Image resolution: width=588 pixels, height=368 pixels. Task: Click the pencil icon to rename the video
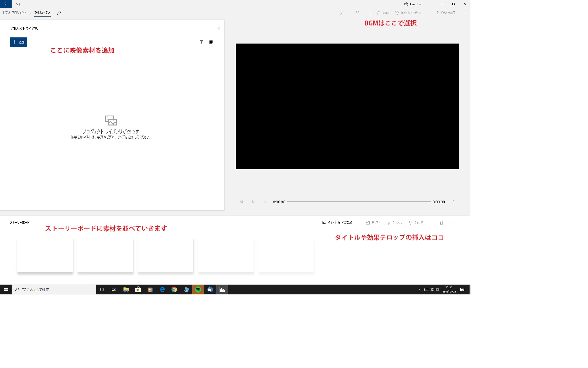pyautogui.click(x=59, y=13)
